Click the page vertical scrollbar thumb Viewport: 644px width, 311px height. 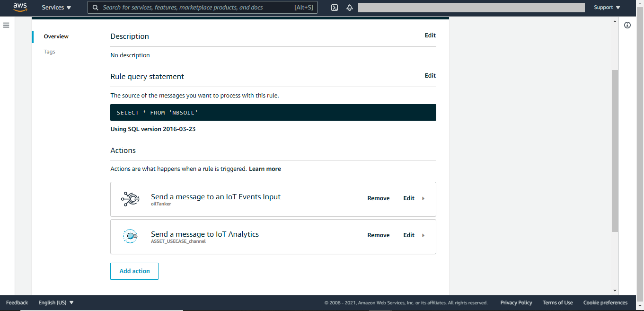pyautogui.click(x=615, y=151)
